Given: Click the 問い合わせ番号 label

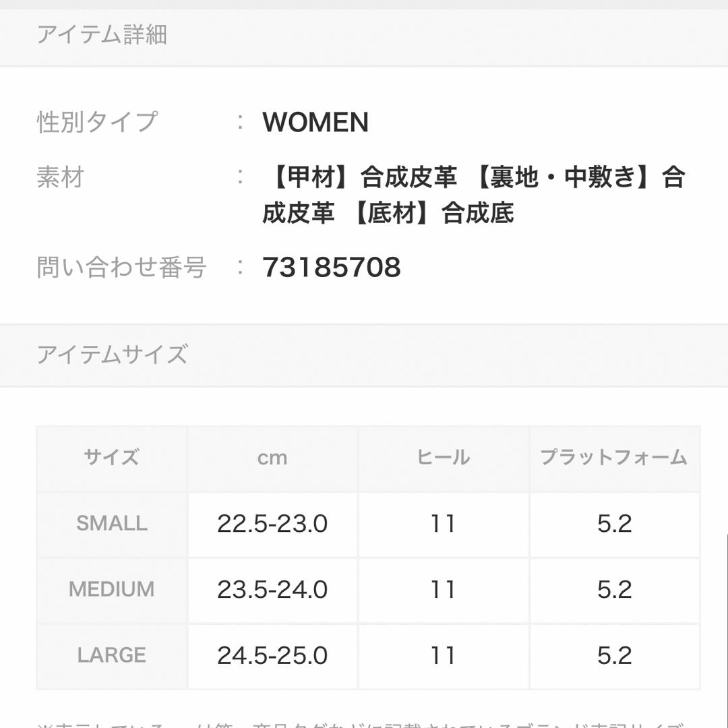Looking at the screenshot, I should (121, 268).
